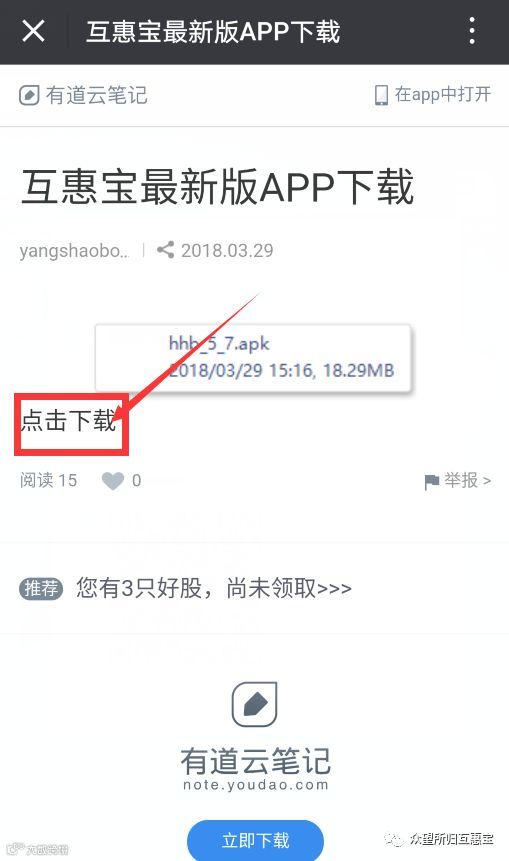Tap the author name yangshaobo..

coord(75,251)
